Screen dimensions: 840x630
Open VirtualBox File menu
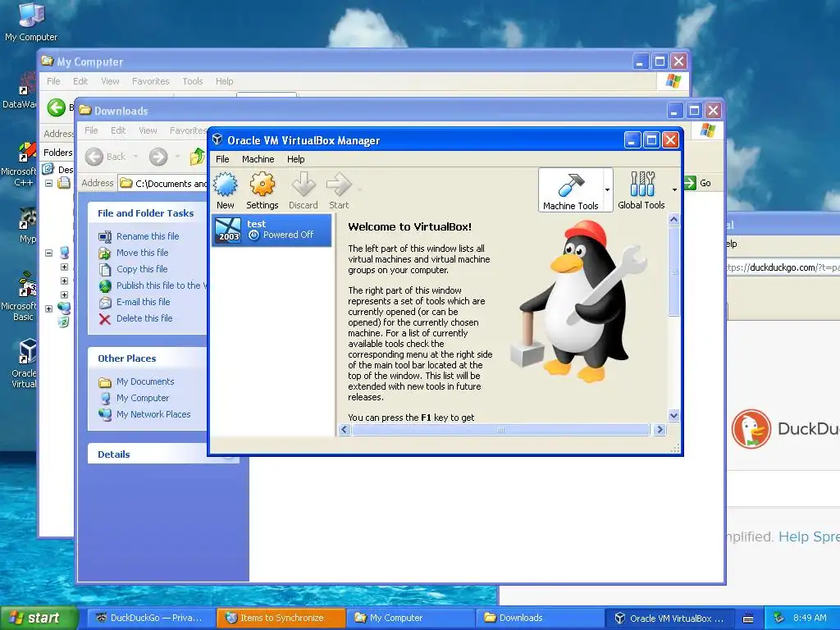coord(222,159)
